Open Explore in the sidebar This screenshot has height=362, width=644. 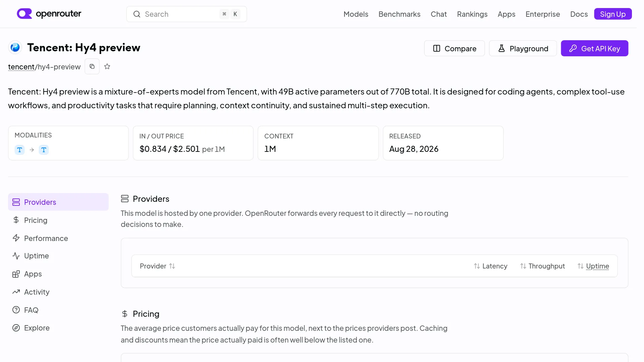(x=58, y=328)
